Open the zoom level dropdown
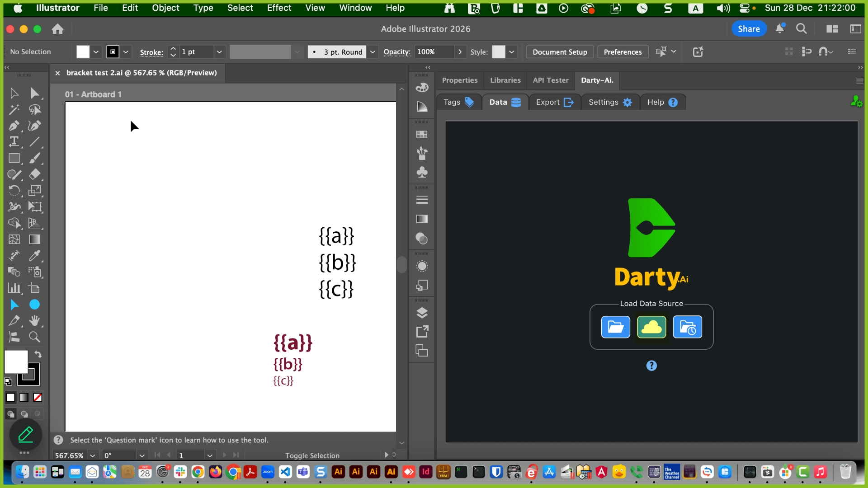868x488 pixels. tap(93, 455)
